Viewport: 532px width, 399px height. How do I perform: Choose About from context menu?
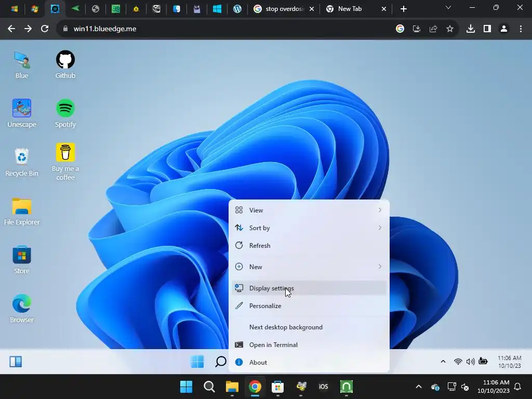[x=309, y=362]
